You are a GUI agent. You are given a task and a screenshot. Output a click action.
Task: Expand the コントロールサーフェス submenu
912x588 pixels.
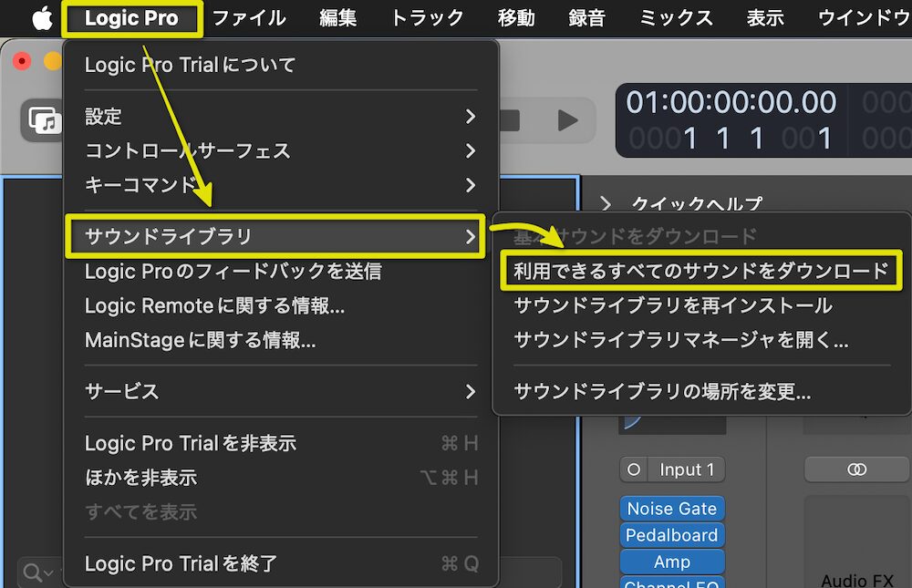(x=281, y=150)
